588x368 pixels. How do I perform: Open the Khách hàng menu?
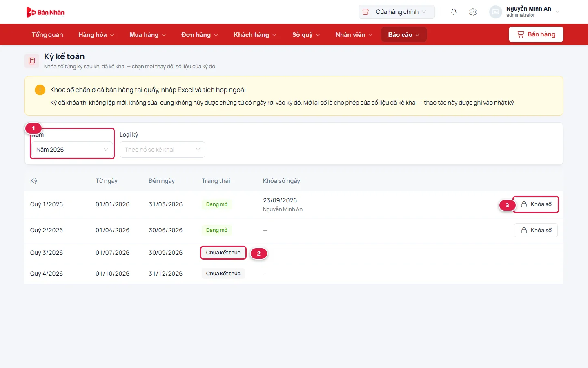click(x=255, y=35)
